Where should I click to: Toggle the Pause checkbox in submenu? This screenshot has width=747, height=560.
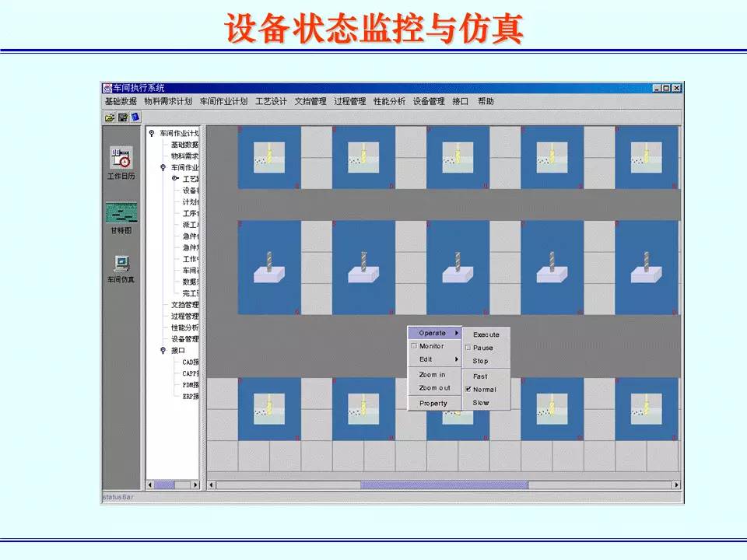tap(468, 348)
